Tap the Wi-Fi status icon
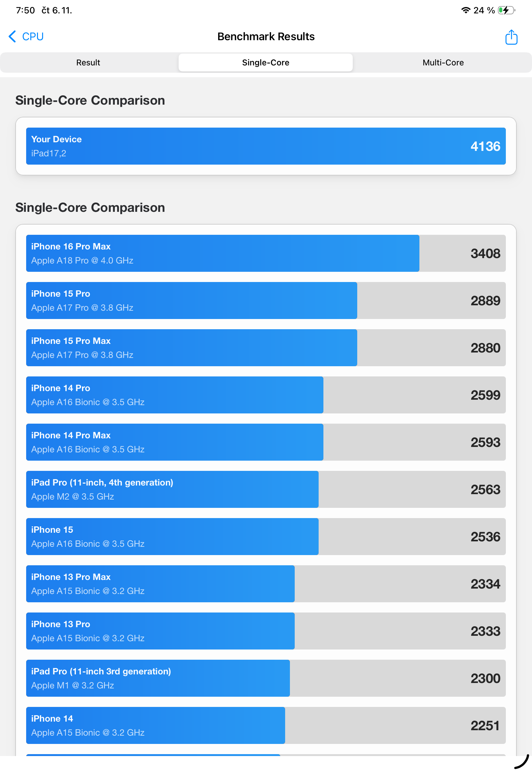This screenshot has height=772, width=532. click(466, 10)
